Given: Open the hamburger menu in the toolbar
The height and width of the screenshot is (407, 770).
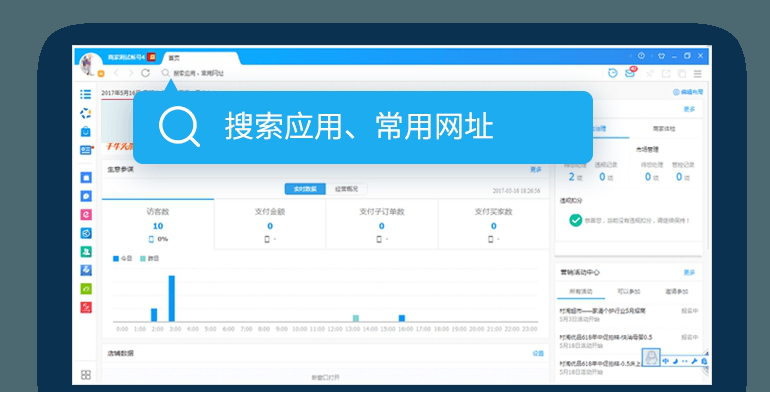Looking at the screenshot, I should [x=697, y=73].
